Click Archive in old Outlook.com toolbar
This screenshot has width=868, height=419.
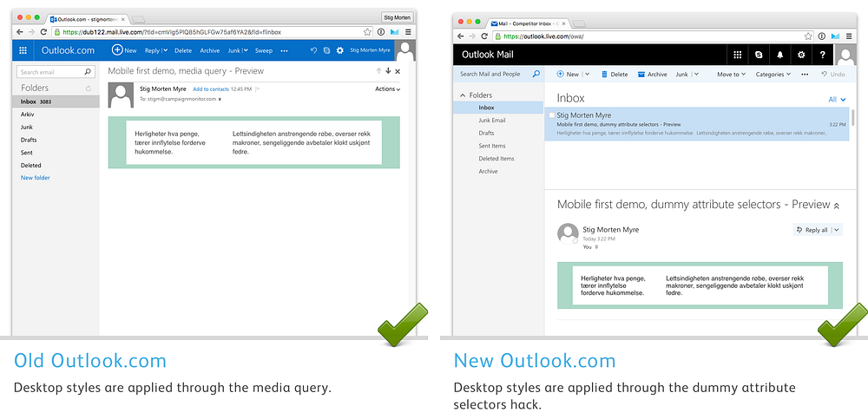[210, 50]
